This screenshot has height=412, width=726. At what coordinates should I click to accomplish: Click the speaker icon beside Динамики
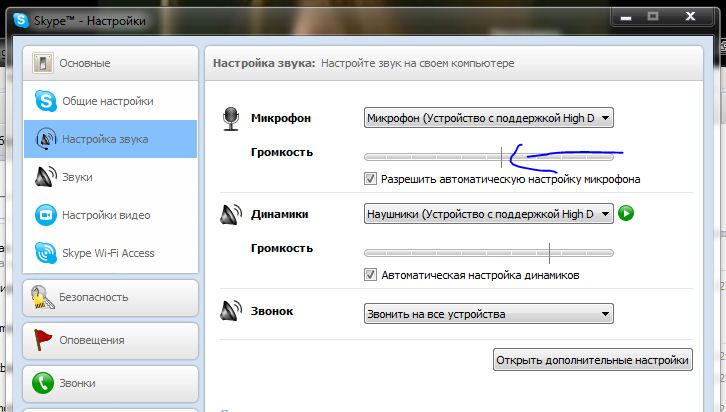tap(231, 215)
